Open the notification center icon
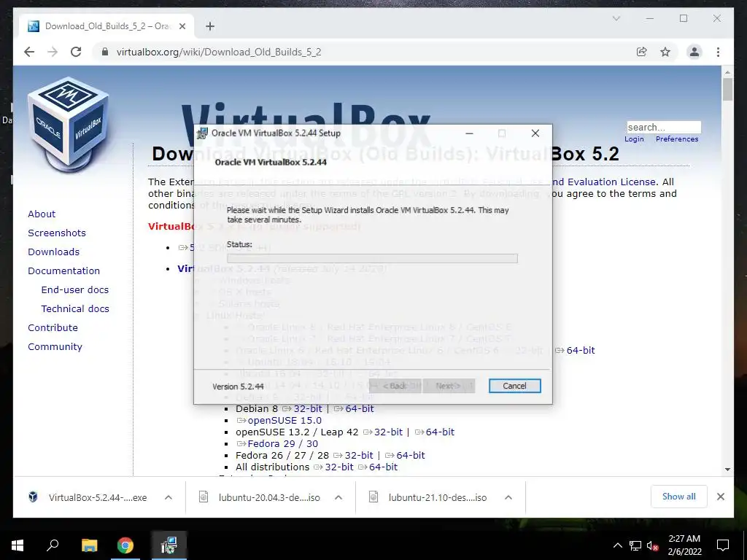This screenshot has width=747, height=560. (723, 545)
